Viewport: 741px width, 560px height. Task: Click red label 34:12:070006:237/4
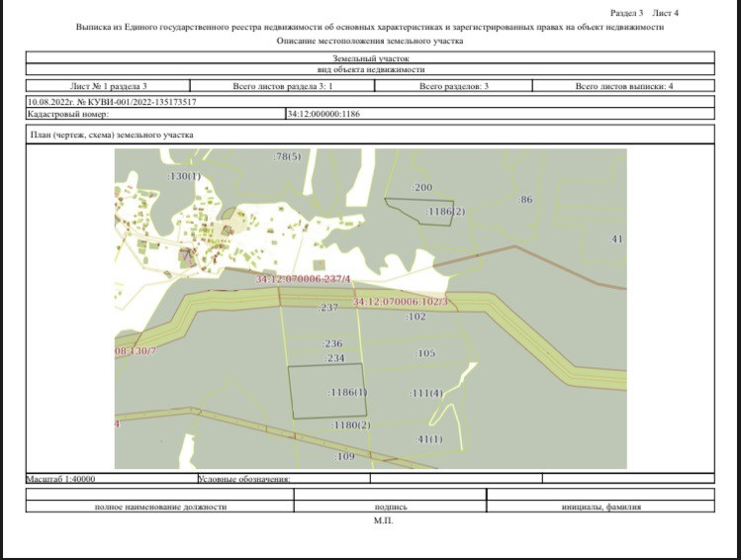click(x=304, y=279)
